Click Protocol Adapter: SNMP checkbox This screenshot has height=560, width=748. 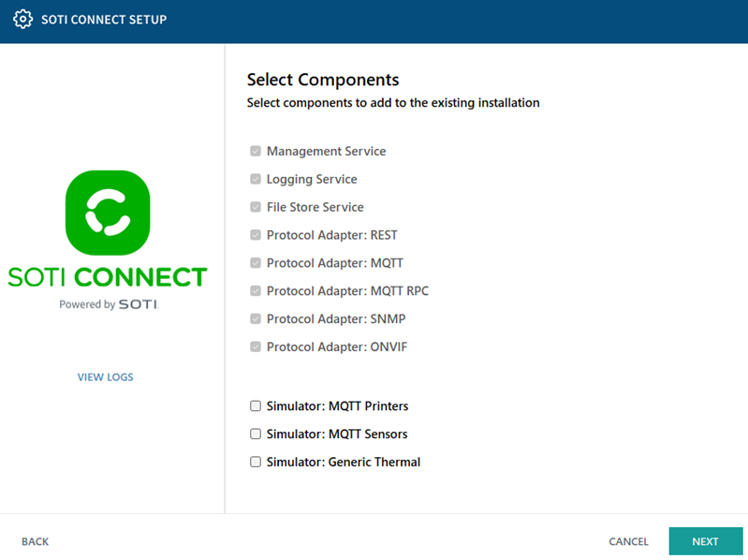pos(256,319)
